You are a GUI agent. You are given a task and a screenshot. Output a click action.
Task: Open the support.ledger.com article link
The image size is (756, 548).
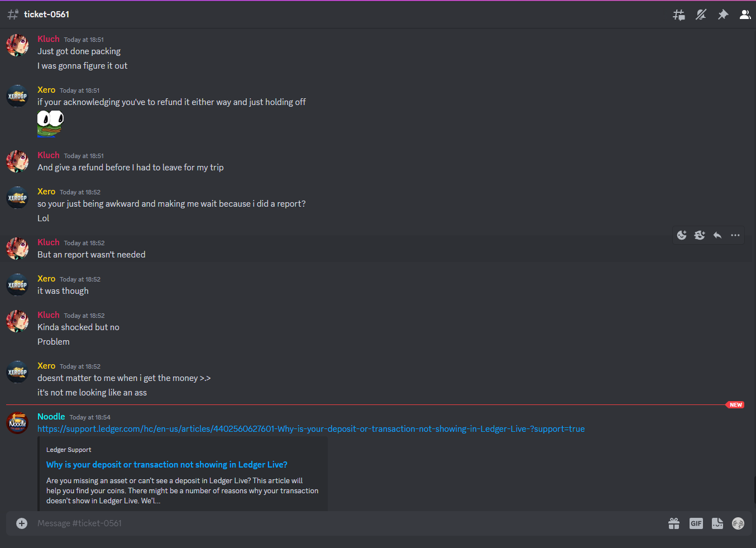pos(311,429)
